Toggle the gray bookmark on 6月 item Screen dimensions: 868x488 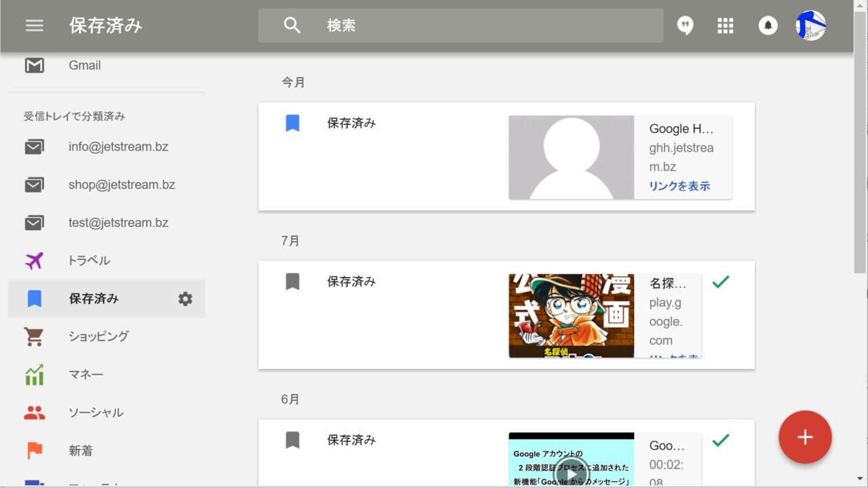(x=292, y=440)
